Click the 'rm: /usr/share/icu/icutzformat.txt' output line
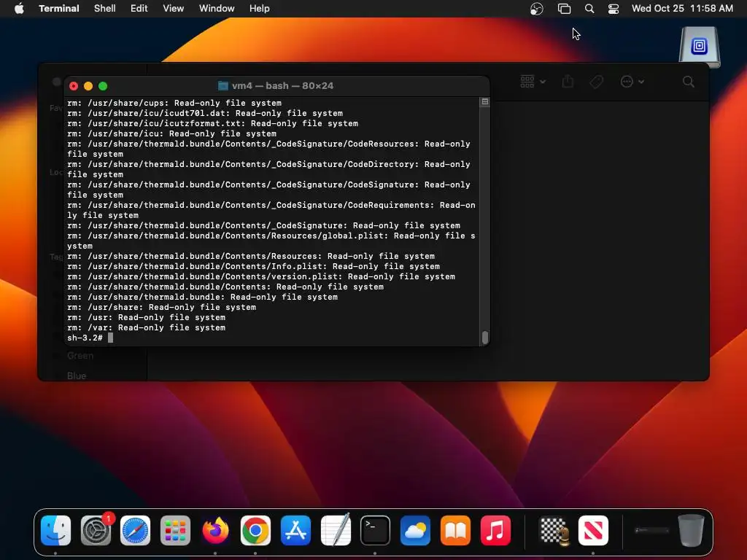 pyautogui.click(x=212, y=123)
